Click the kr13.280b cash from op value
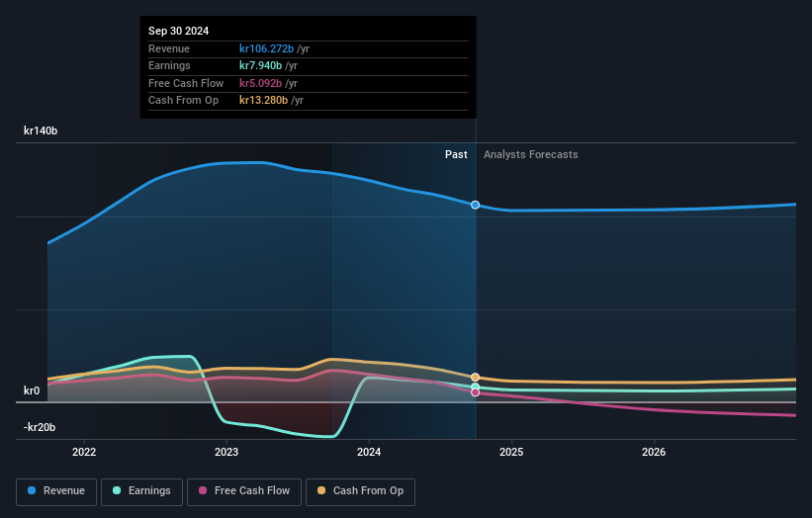Screen dimensions: 812x518 click(x=264, y=101)
